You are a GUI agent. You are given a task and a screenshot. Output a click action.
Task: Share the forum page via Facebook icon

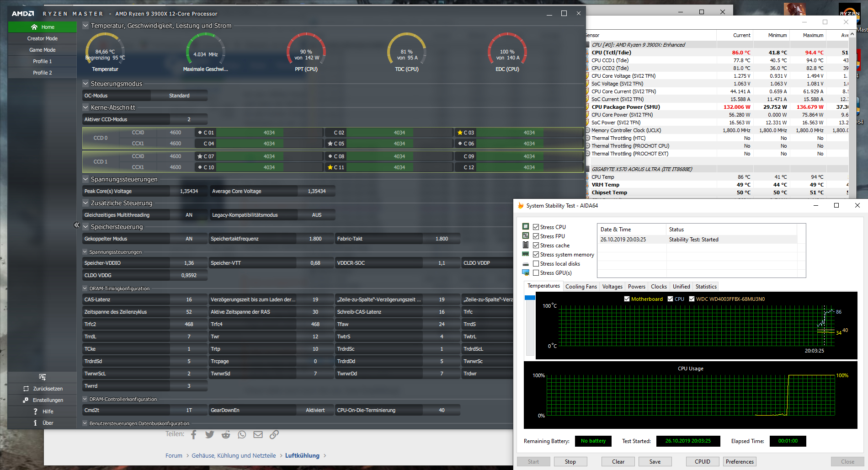[x=194, y=434]
